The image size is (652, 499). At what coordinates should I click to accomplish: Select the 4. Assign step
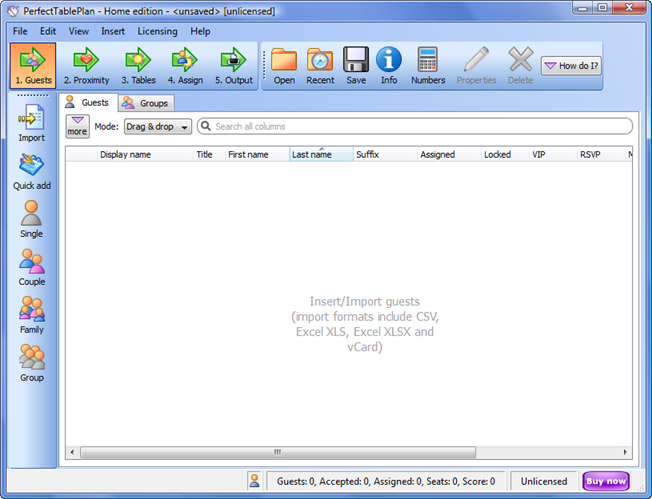pos(185,65)
